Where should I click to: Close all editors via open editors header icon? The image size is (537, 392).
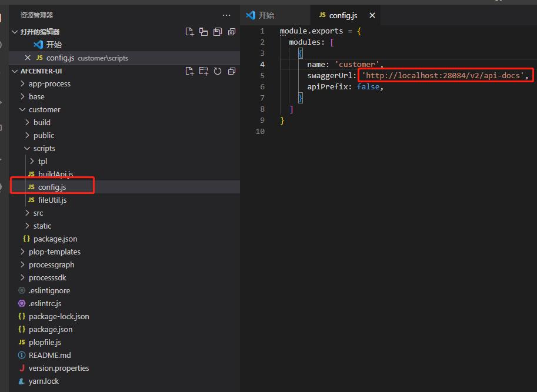pyautogui.click(x=232, y=32)
